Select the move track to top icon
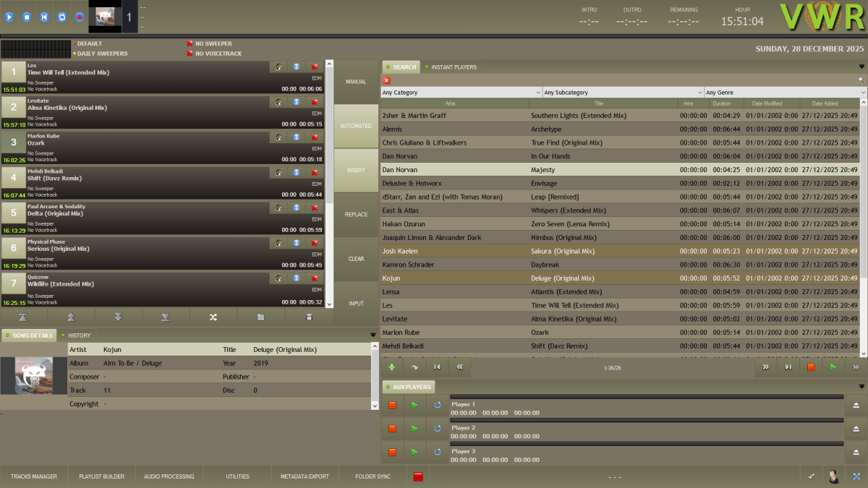 tap(24, 317)
